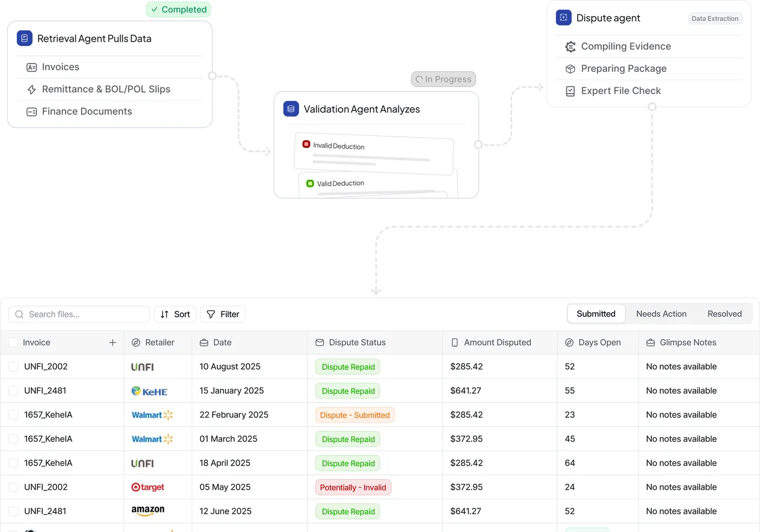Click the Date column header icon

tap(204, 343)
